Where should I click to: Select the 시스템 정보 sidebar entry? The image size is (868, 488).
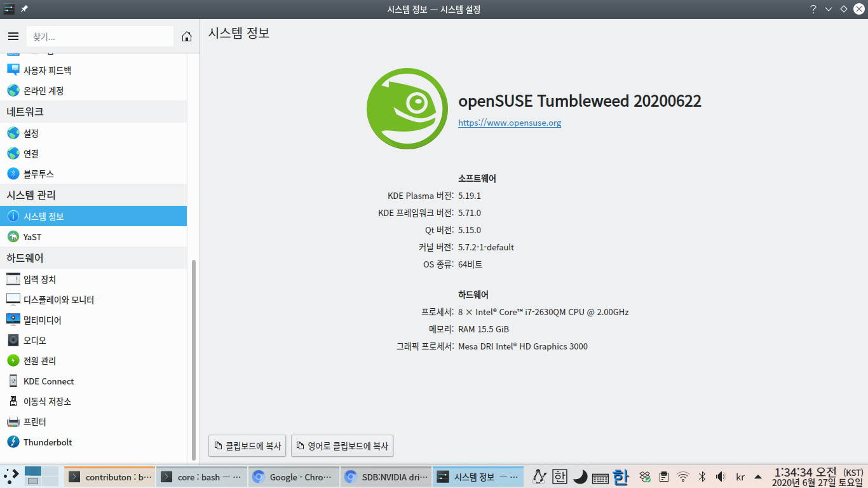[93, 217]
